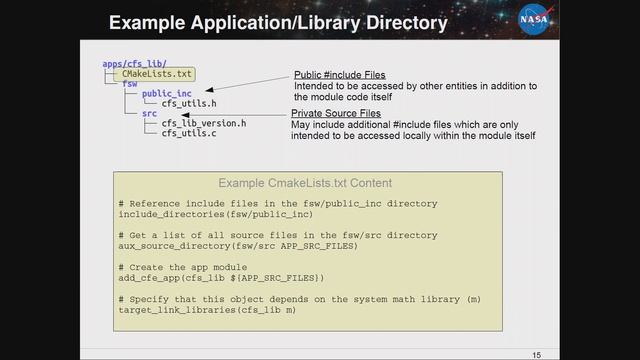640x360 pixels.
Task: Select the apps/cfs_lib/ root folder
Action: (x=134, y=64)
